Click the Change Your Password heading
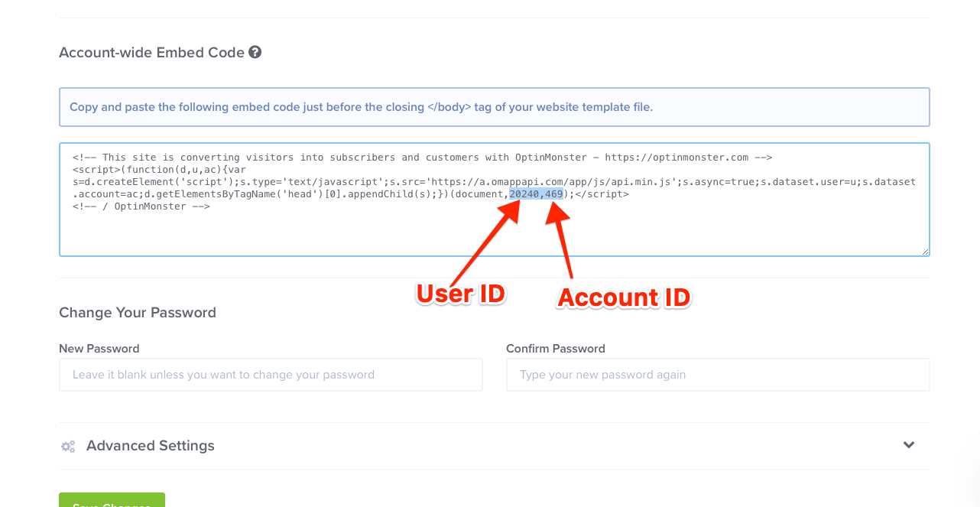Screen dimensions: 980x507 coord(138,312)
